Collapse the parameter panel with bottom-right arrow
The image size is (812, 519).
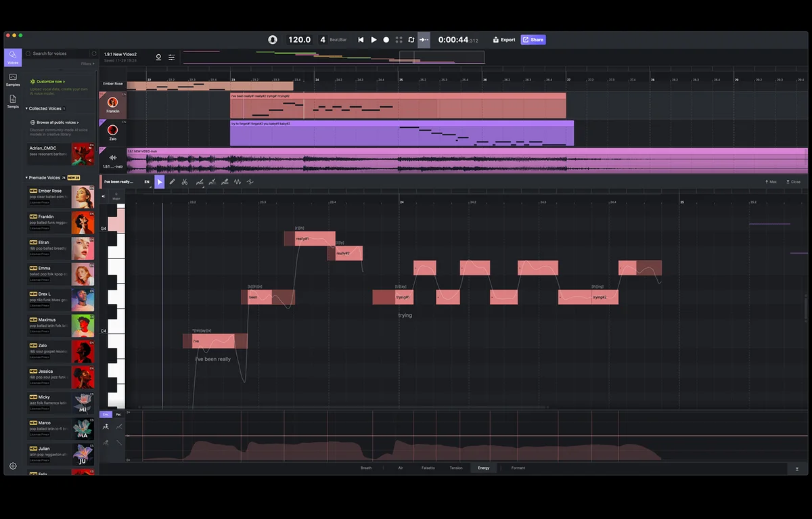coord(797,468)
